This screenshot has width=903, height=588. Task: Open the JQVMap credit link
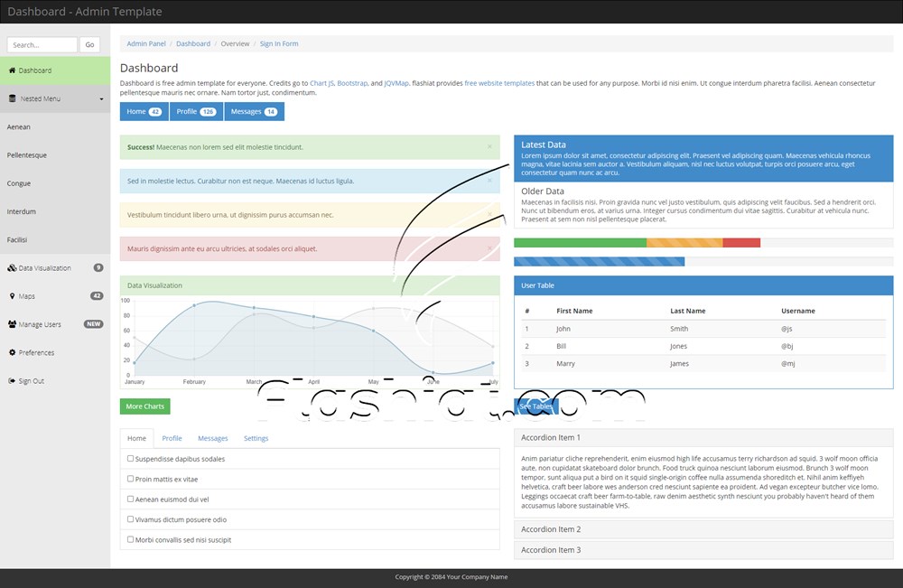[396, 83]
